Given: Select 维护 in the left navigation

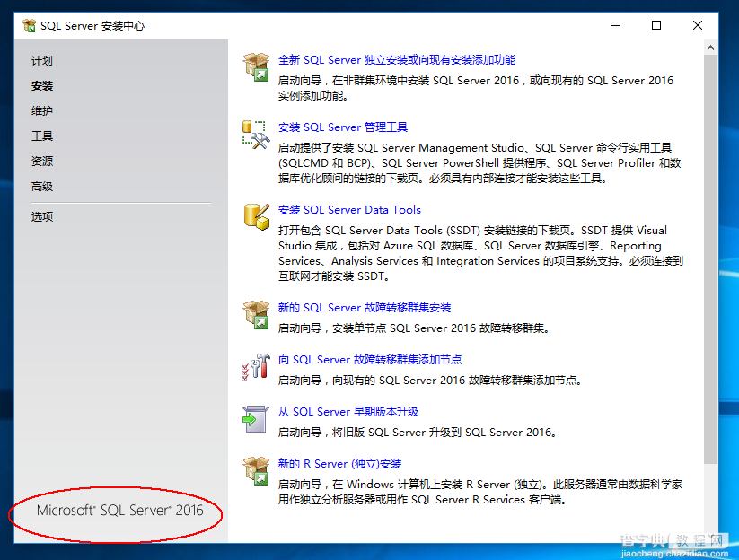Looking at the screenshot, I should [x=42, y=111].
